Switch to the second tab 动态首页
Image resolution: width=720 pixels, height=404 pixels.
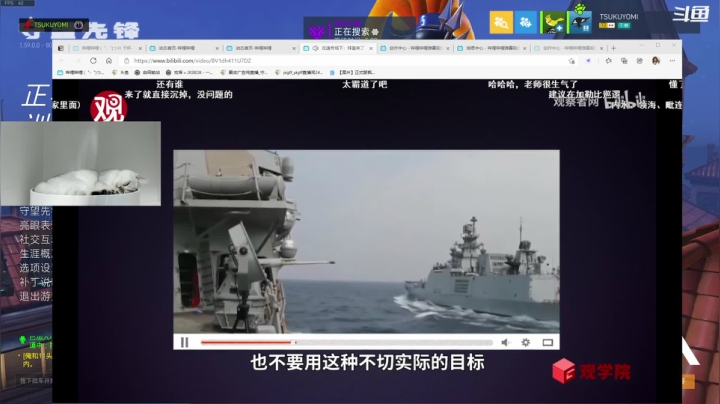click(184, 48)
